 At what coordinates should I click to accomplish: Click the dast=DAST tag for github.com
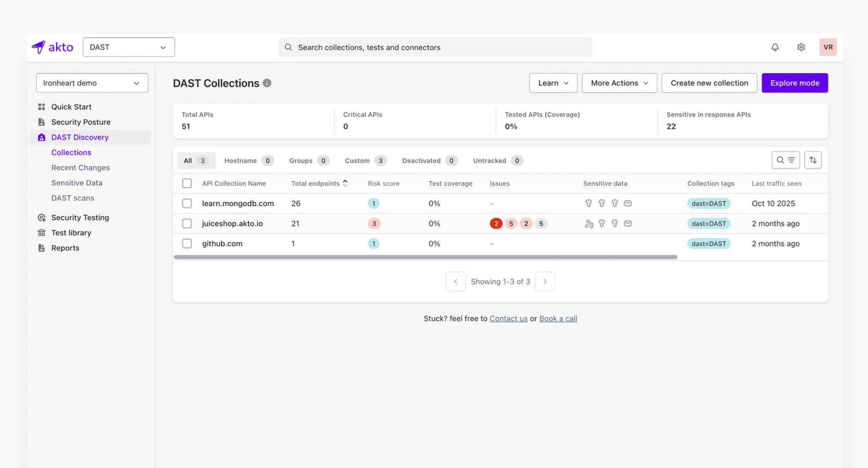point(709,243)
